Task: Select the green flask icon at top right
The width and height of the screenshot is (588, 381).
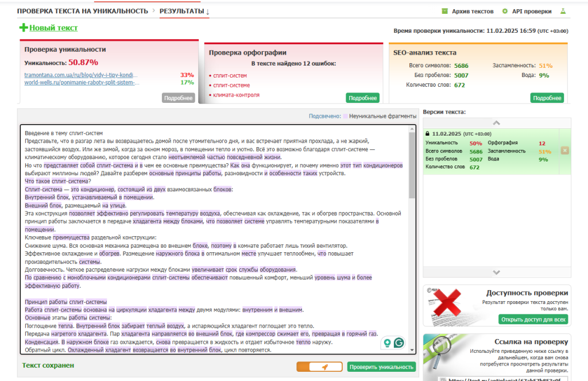Action: point(563,11)
